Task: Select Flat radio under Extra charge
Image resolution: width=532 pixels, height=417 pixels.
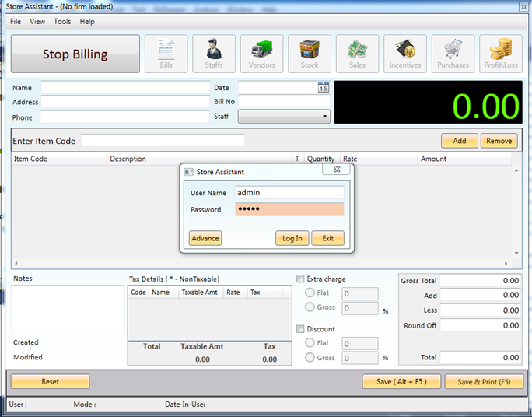Action: (x=310, y=293)
